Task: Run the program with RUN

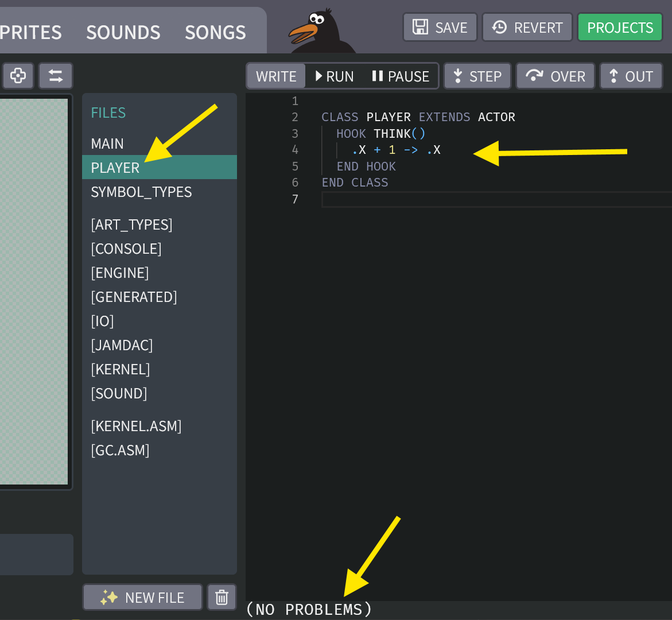Action: click(x=335, y=76)
